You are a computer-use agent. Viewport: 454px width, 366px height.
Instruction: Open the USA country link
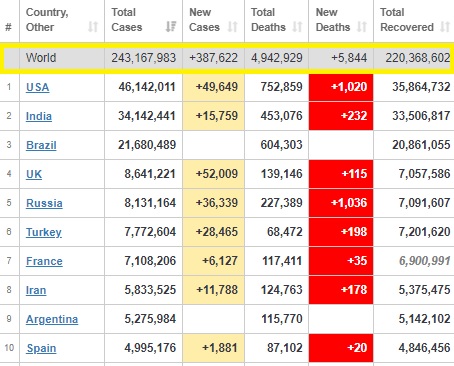pyautogui.click(x=38, y=87)
